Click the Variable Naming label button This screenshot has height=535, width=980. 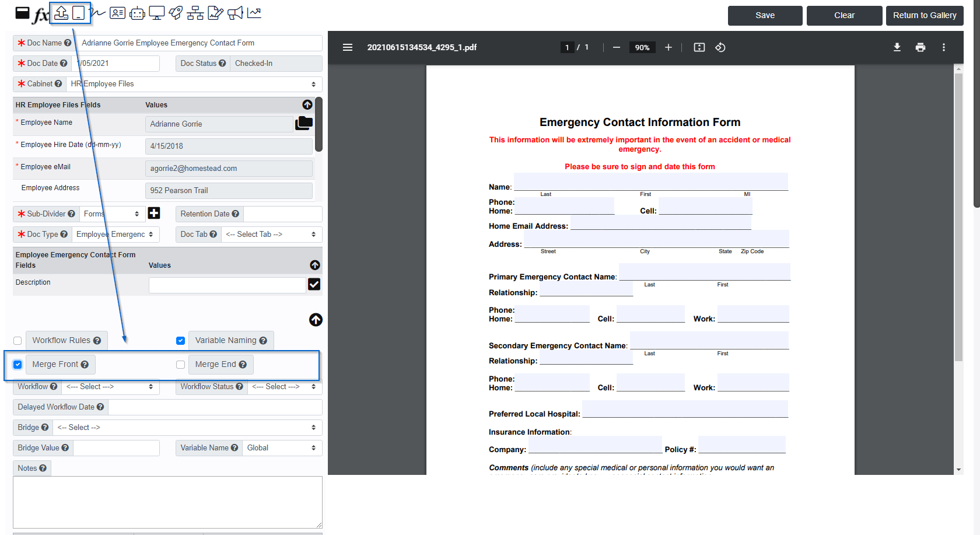(x=231, y=341)
